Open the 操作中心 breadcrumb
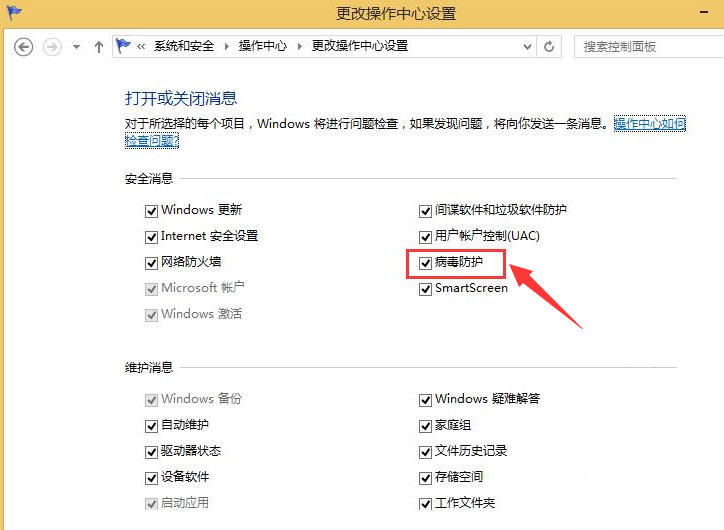The image size is (724, 530). click(263, 46)
